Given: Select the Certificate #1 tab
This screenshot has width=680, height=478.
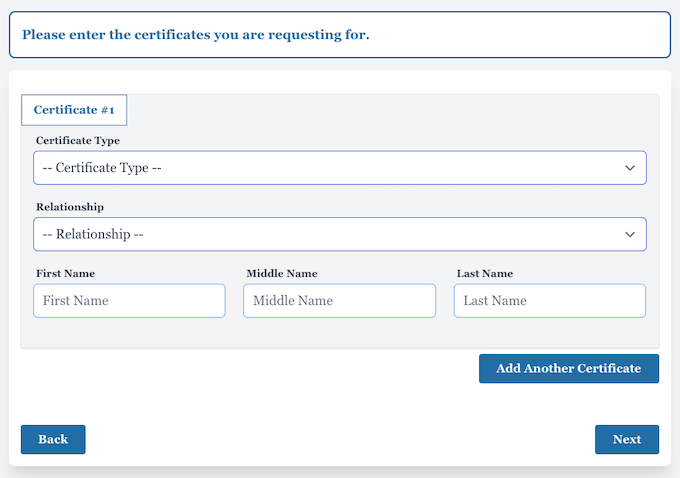Looking at the screenshot, I should pos(74,110).
